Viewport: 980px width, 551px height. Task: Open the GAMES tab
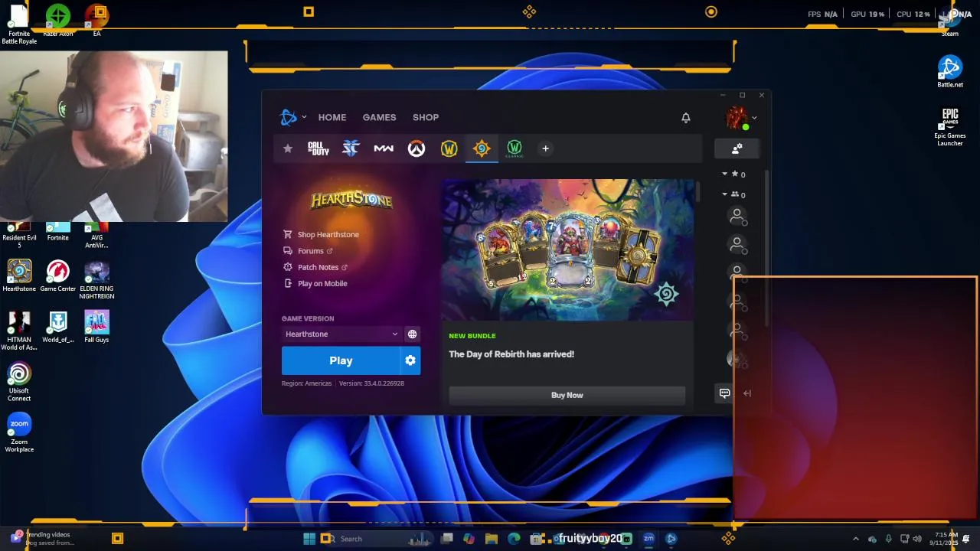pos(379,117)
